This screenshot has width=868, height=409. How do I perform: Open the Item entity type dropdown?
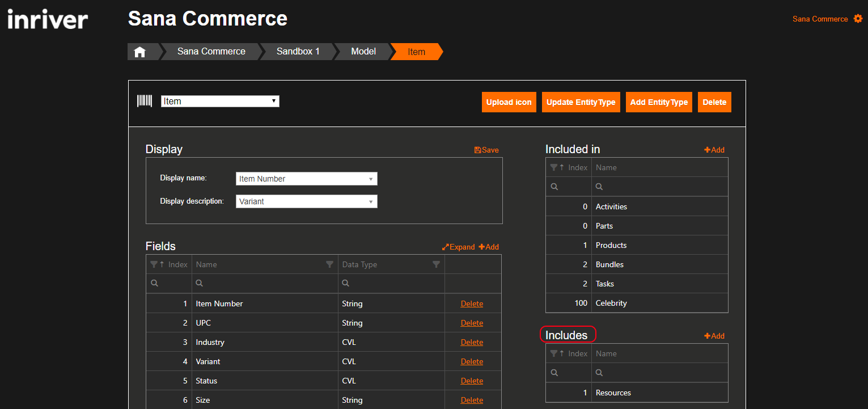220,101
